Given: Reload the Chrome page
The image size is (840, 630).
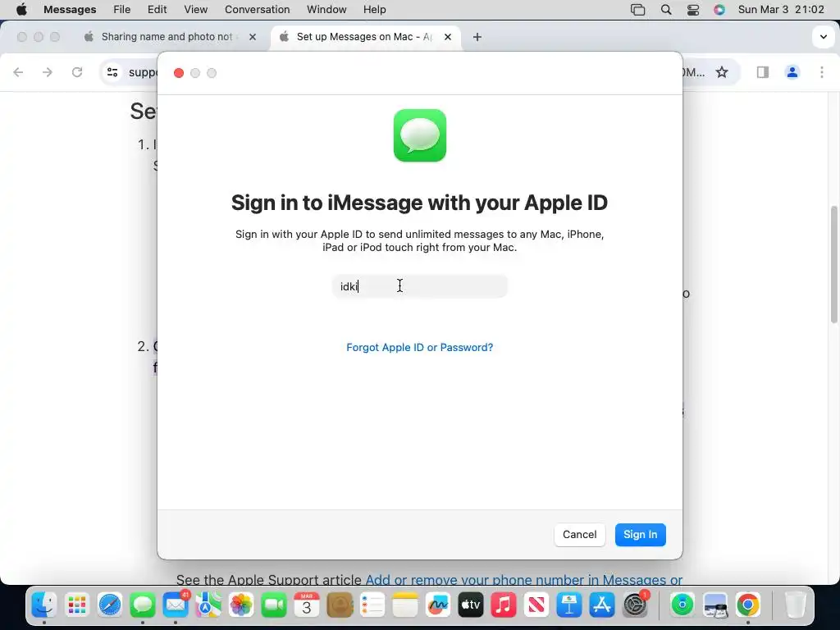Looking at the screenshot, I should pos(77,72).
